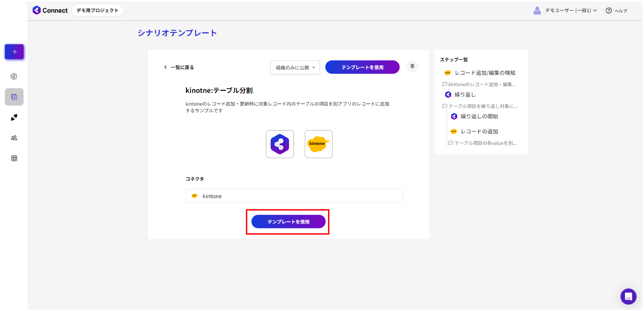Click the Connect logo in header
Viewport: 644px width, 311px height.
(x=50, y=10)
